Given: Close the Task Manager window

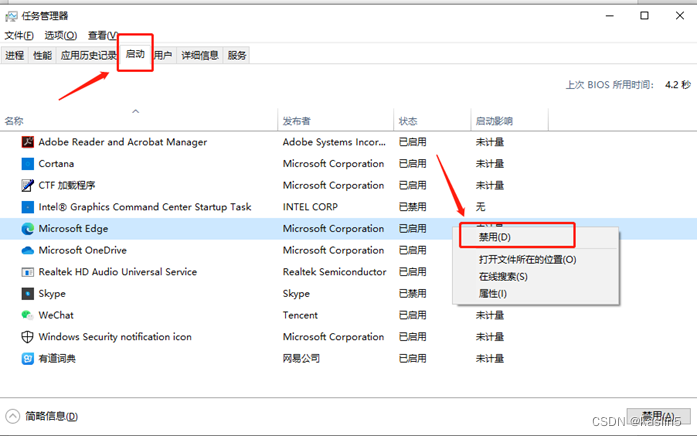Looking at the screenshot, I should click(680, 16).
